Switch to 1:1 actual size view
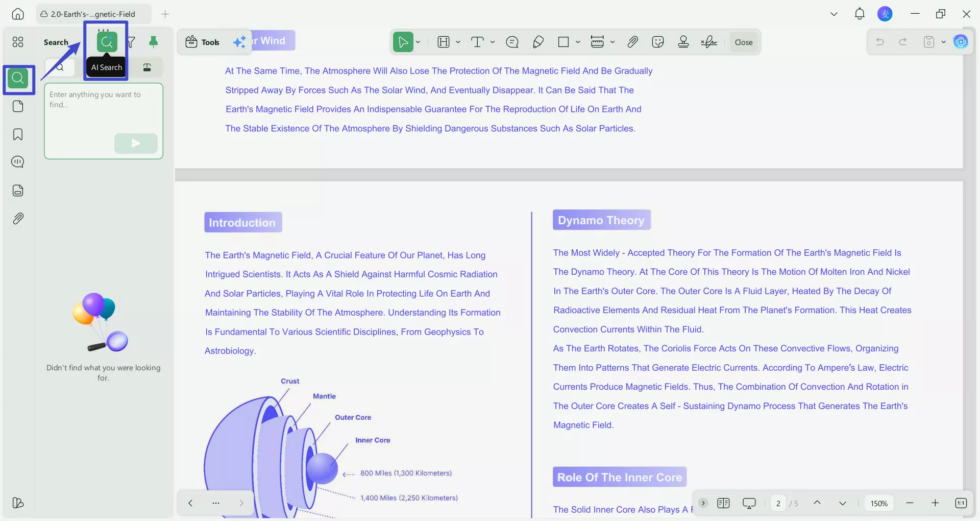Image resolution: width=980 pixels, height=521 pixels. [961, 503]
